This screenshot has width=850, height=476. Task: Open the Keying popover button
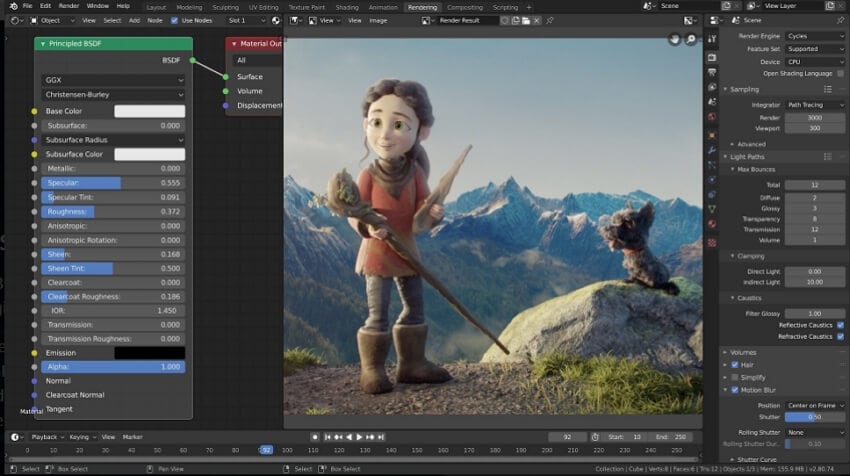82,437
